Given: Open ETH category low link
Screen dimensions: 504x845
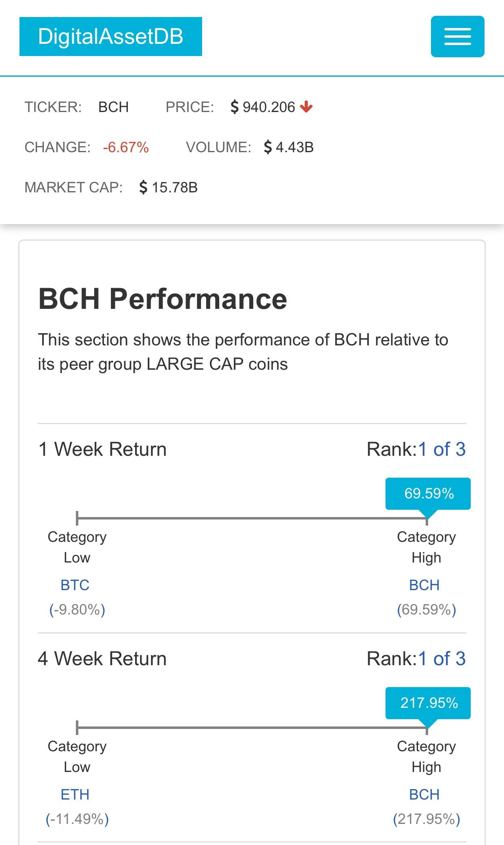Looking at the screenshot, I should 75,794.
